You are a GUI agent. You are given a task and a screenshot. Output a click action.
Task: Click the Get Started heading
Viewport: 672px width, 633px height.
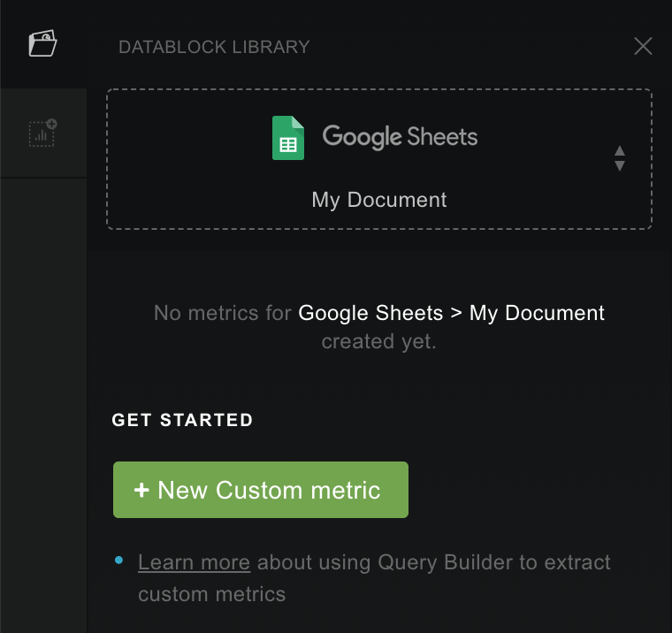pos(182,420)
